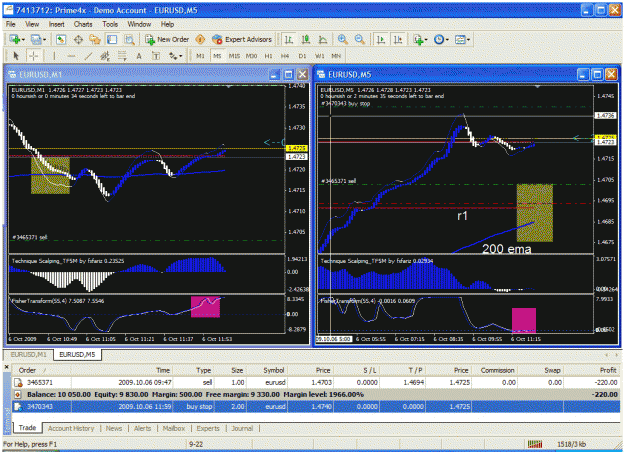Screen dimensions: 625x452
Task: Close the Terminal panel with its X
Action: coord(6,367)
